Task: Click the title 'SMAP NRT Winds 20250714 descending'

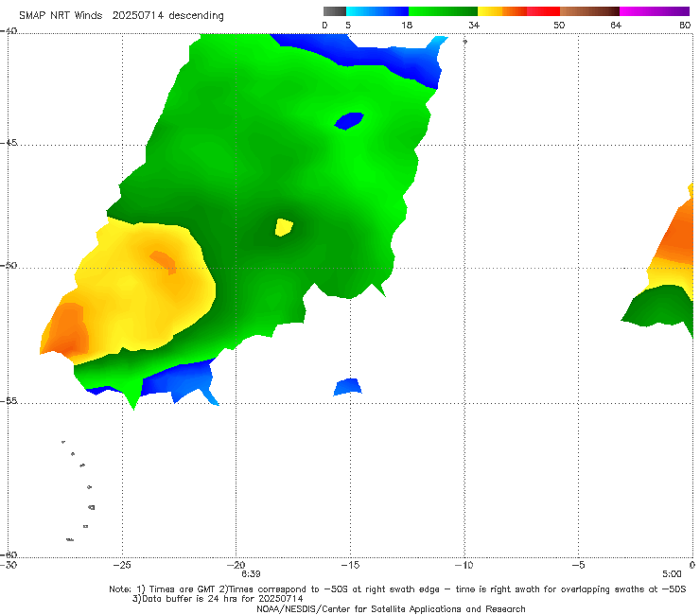Action: (121, 15)
